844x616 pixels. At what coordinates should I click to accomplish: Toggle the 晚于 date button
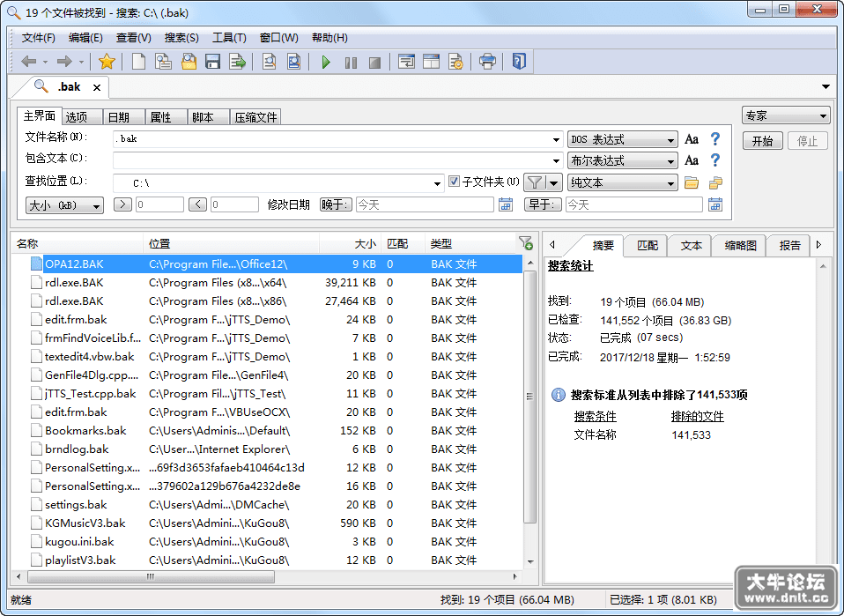click(x=336, y=204)
